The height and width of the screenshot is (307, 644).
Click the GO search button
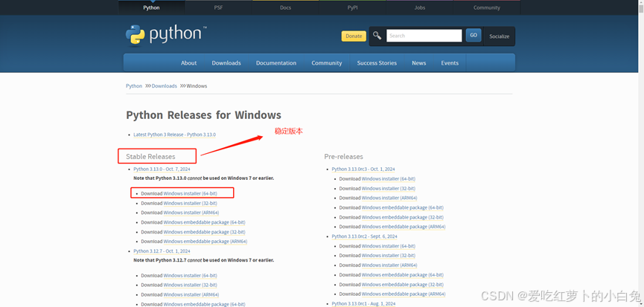click(x=474, y=35)
